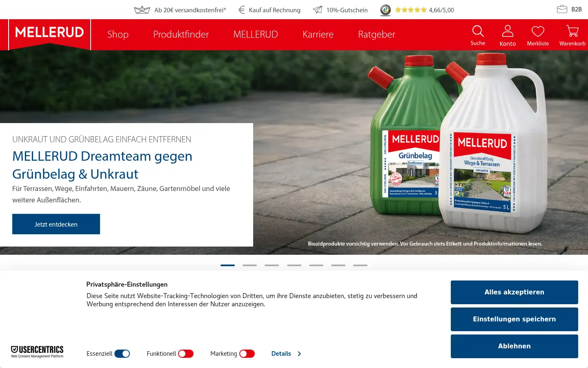Enable the Marketing cookies toggle
The image size is (588, 368).
247,354
